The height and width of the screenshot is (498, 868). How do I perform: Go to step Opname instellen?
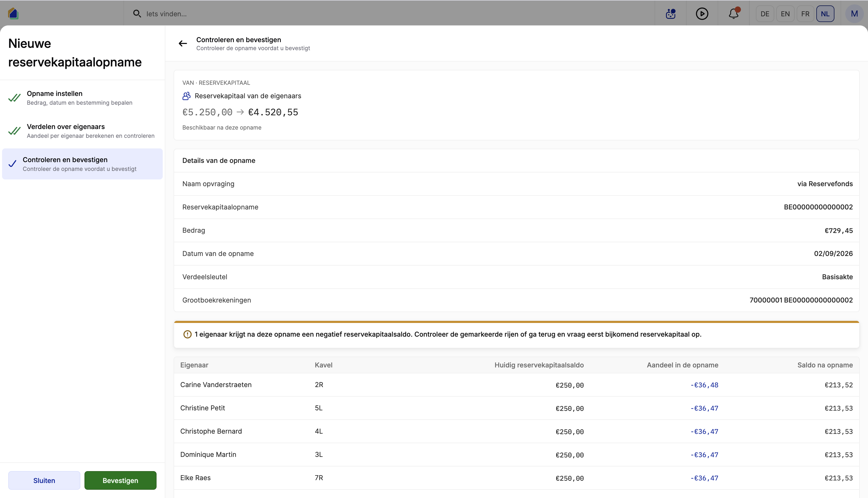click(82, 98)
